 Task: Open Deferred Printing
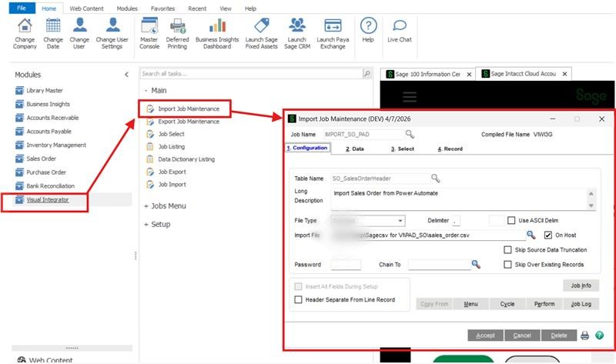coord(177,33)
